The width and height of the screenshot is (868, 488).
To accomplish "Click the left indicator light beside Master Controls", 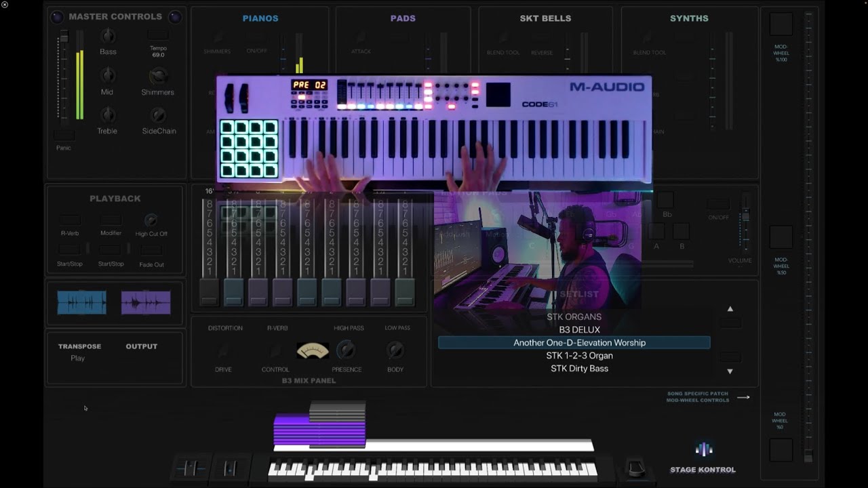I will coord(56,17).
